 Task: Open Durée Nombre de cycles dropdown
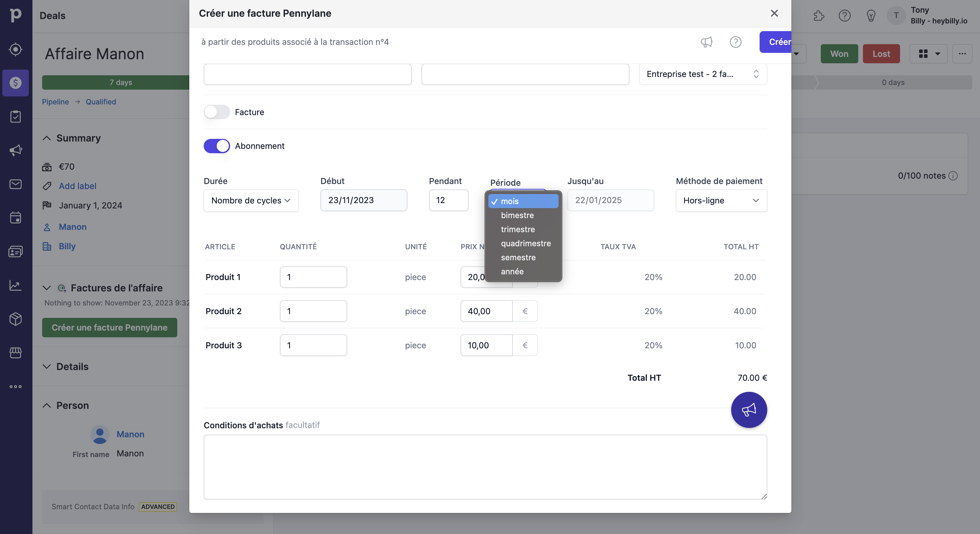[251, 200]
